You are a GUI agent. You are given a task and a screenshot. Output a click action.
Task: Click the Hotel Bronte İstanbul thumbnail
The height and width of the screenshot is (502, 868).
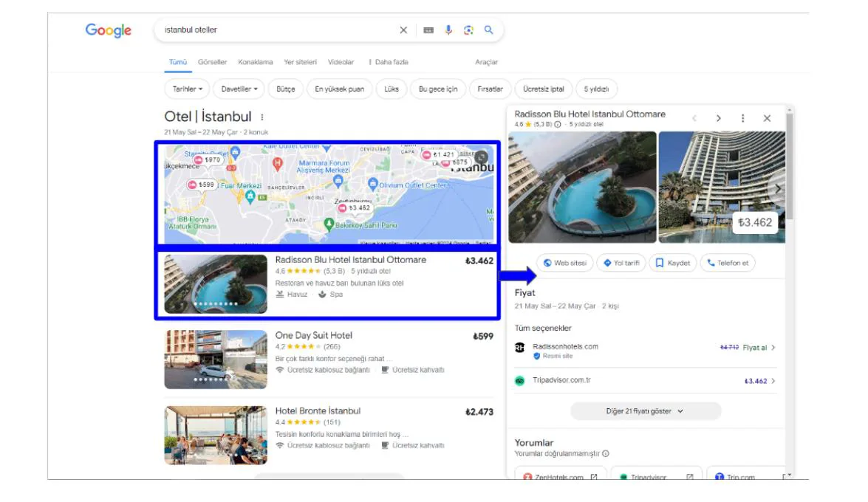tap(216, 435)
